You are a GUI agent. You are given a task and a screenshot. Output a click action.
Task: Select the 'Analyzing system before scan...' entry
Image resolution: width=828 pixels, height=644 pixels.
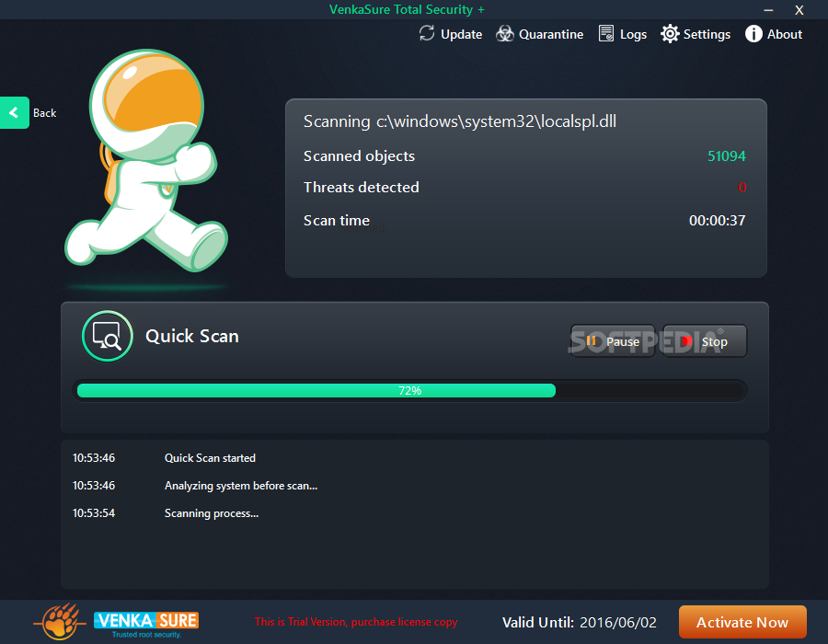241,486
